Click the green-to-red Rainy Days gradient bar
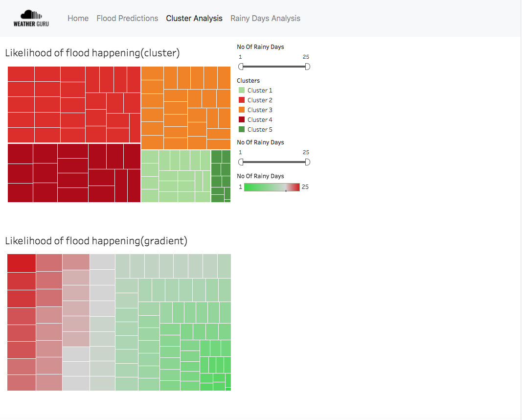Screen dimensions: 522x420 click(x=272, y=187)
